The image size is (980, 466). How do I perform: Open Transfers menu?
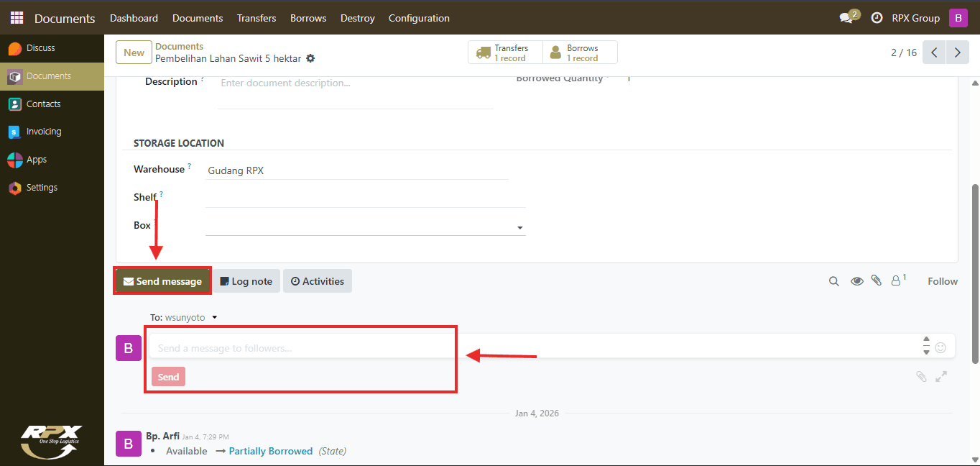click(x=256, y=18)
